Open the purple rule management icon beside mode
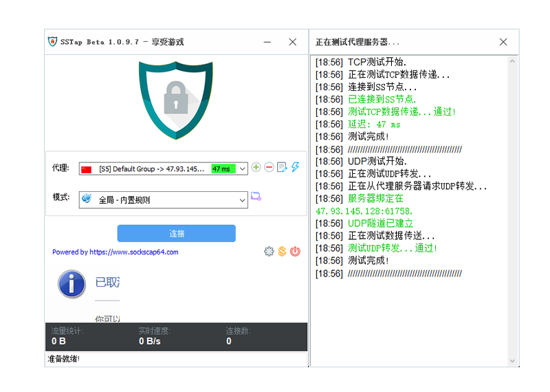Viewport: 550px width, 392px height. [x=256, y=197]
